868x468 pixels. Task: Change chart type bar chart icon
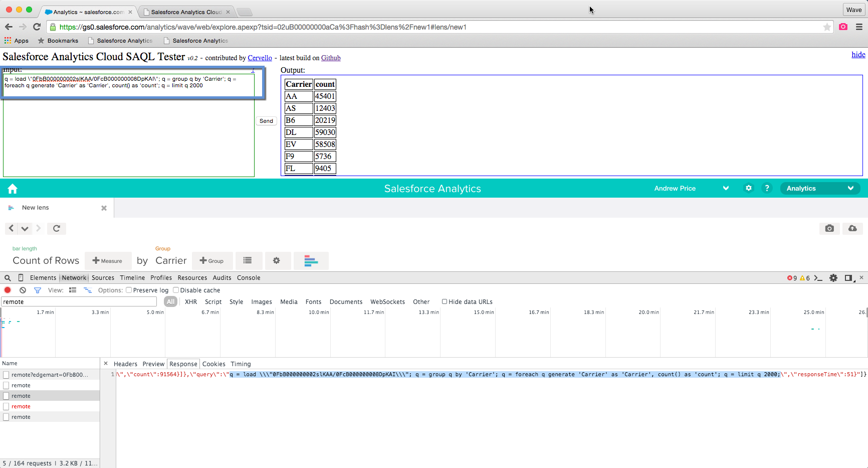coord(311,260)
